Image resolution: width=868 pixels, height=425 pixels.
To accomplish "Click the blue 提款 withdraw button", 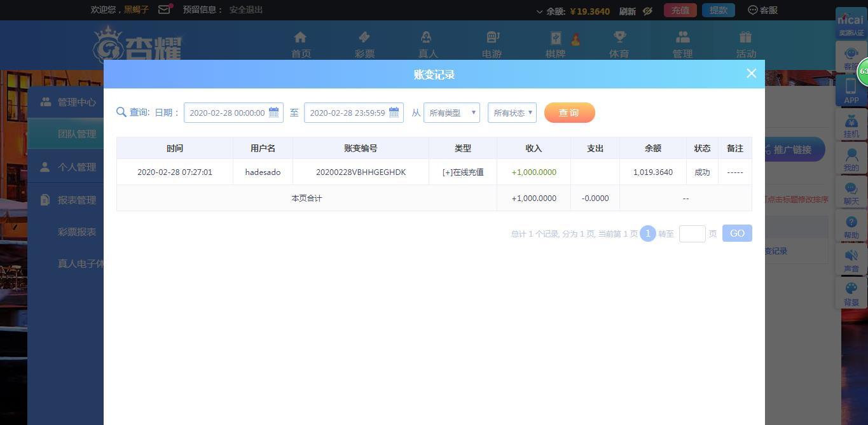I will [718, 10].
